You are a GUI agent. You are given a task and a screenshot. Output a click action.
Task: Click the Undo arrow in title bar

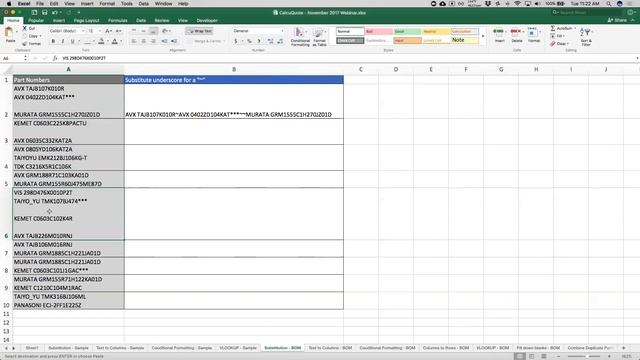click(x=54, y=13)
